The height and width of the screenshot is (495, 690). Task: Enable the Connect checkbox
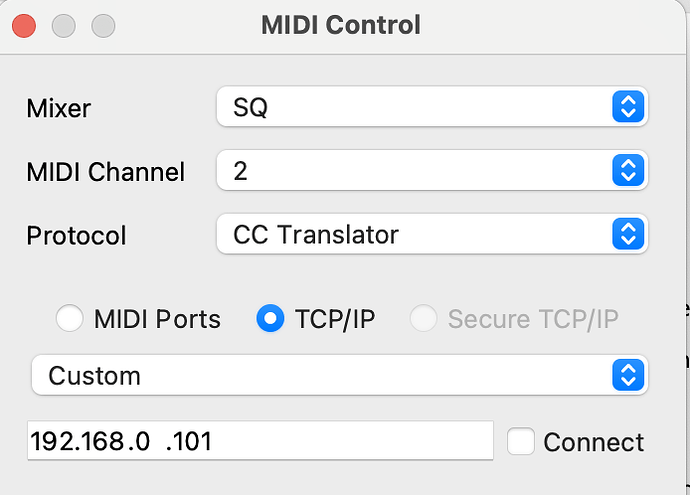tap(521, 441)
